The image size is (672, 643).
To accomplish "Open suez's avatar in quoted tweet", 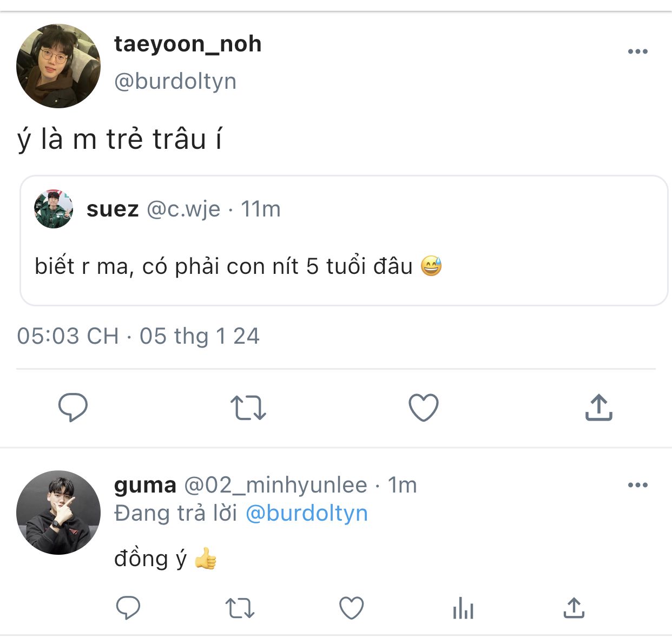I will pyautogui.click(x=54, y=209).
